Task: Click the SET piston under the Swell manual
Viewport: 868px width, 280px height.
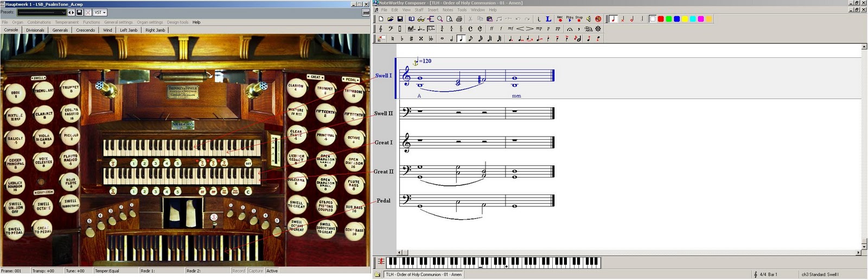Action: coord(248,163)
